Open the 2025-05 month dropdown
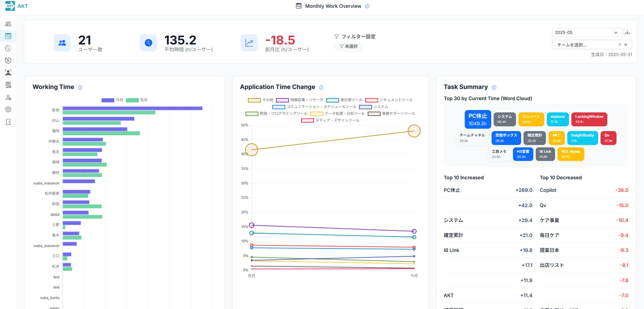The height and width of the screenshot is (309, 644). click(587, 33)
